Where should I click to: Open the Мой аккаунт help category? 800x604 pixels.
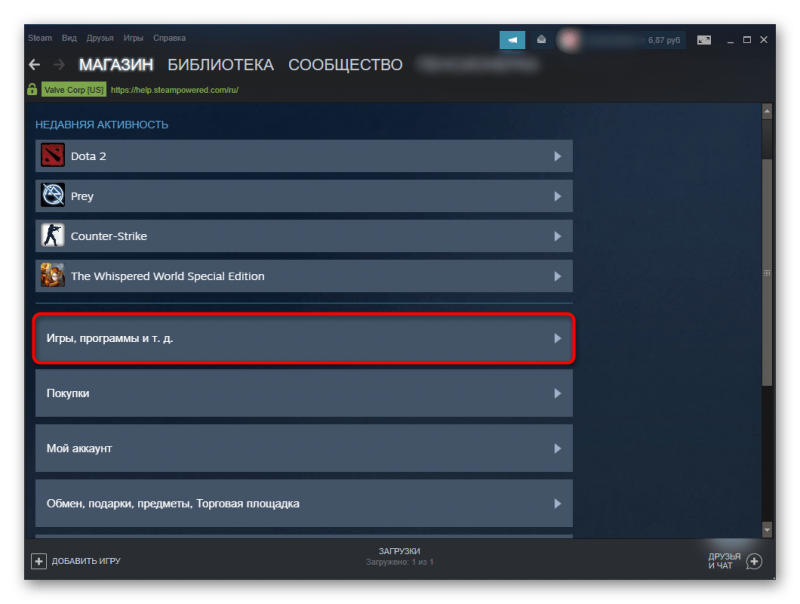[x=304, y=448]
